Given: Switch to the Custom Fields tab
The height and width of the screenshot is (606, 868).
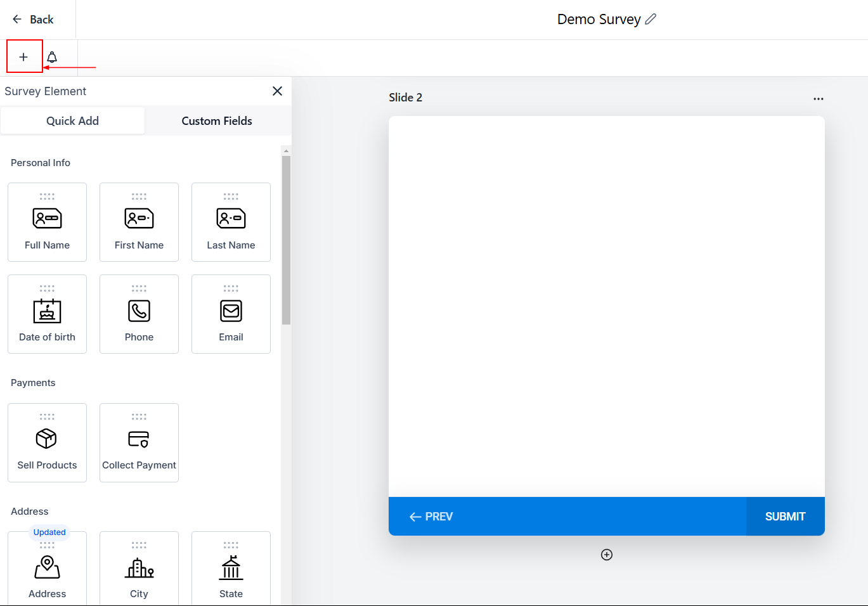Looking at the screenshot, I should 217,120.
